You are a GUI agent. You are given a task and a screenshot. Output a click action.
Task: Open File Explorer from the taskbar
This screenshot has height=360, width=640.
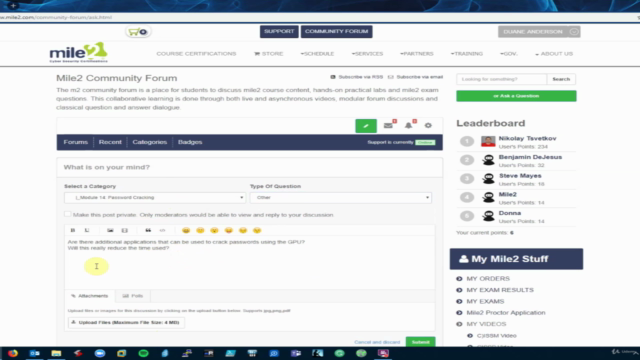tap(56, 353)
